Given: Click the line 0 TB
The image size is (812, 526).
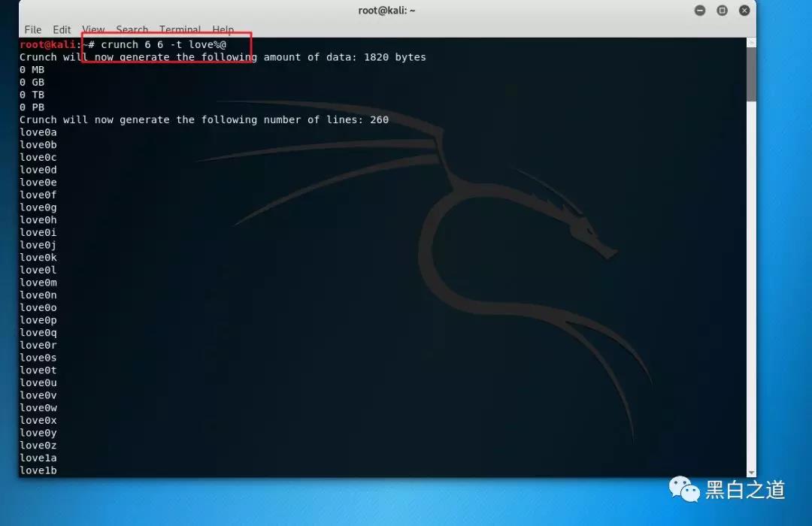Looking at the screenshot, I should tap(32, 95).
